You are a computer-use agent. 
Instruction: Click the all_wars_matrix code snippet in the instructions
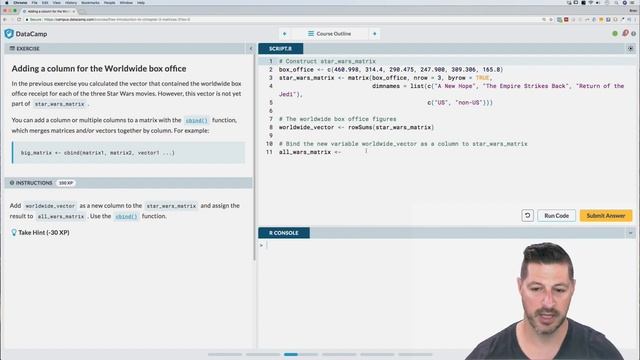click(61, 216)
